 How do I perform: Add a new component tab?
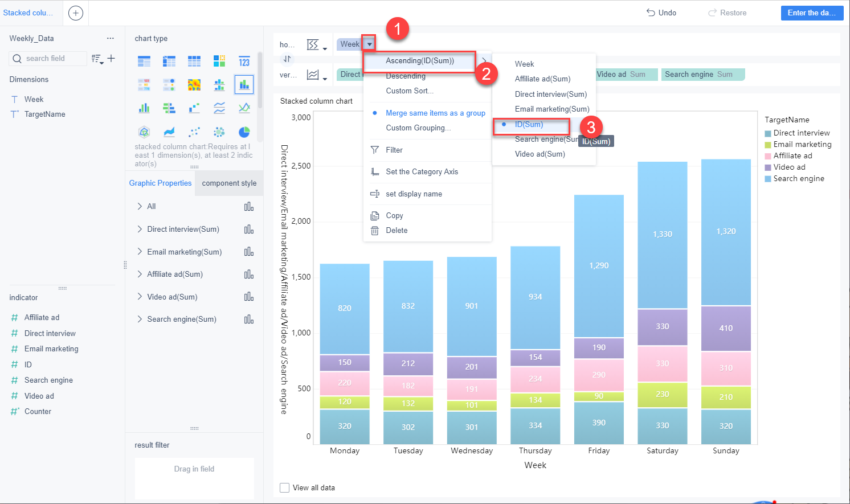(76, 13)
